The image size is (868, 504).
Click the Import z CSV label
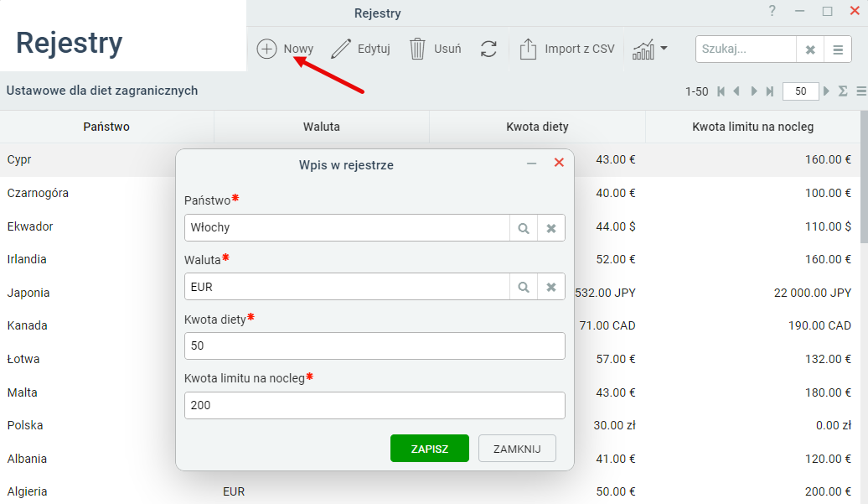click(580, 49)
